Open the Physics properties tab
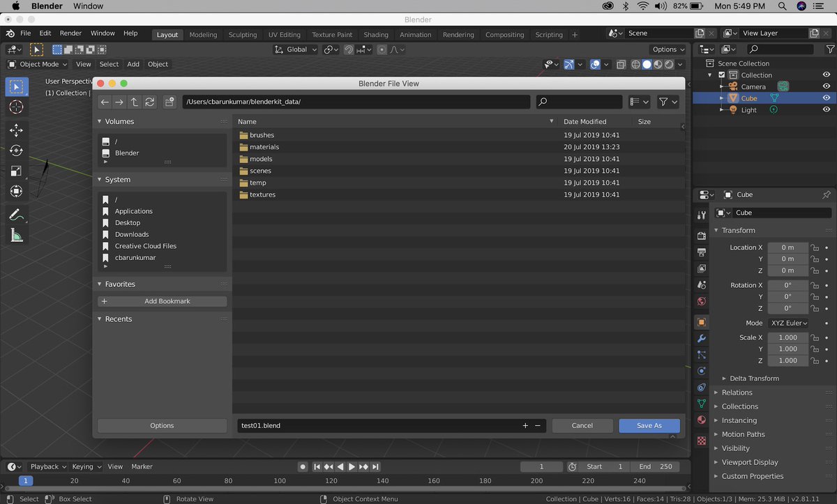 pyautogui.click(x=702, y=371)
